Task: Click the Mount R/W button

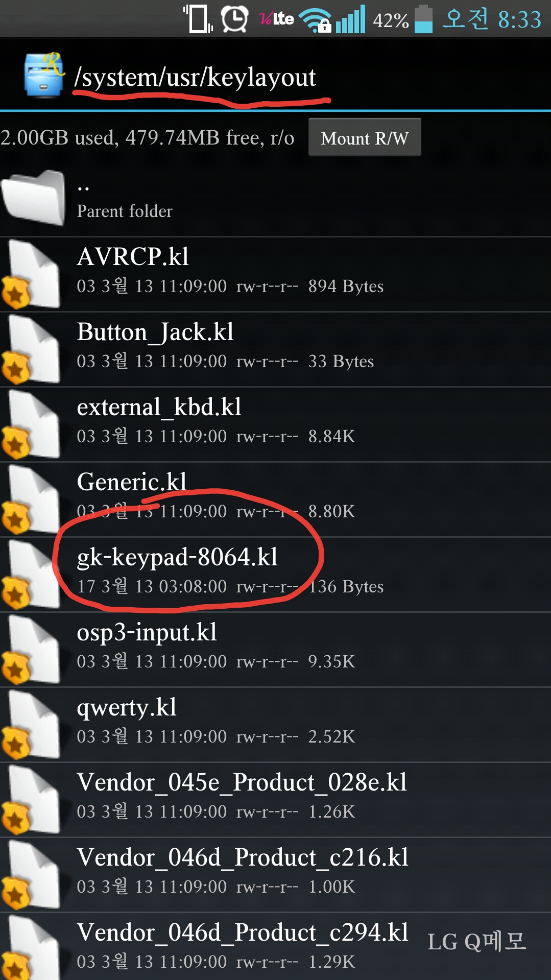Action: [365, 137]
